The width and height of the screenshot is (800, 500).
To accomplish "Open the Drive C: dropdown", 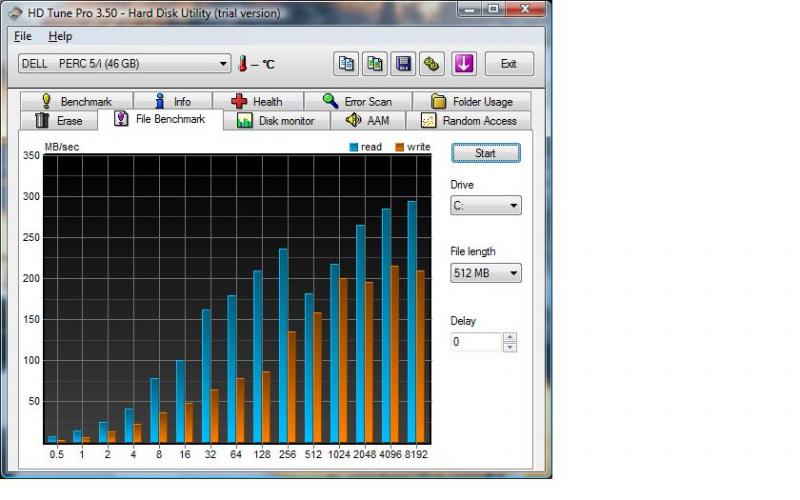I will (x=486, y=206).
